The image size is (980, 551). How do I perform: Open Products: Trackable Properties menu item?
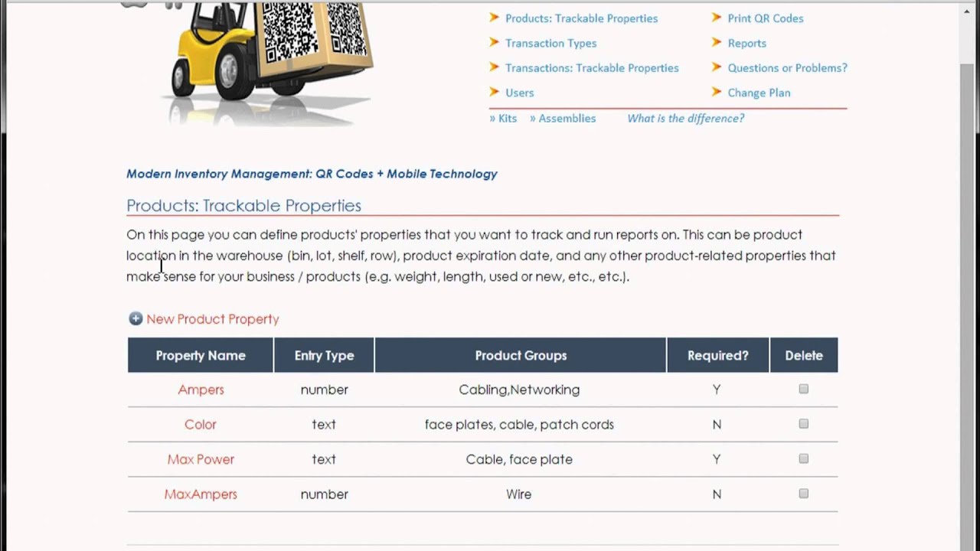coord(581,18)
